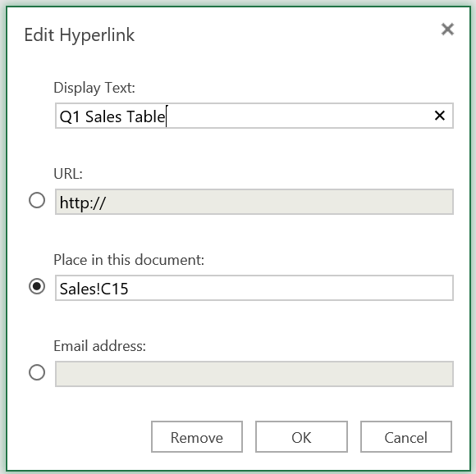Click the Display Text input field
476x474 pixels.
(254, 116)
